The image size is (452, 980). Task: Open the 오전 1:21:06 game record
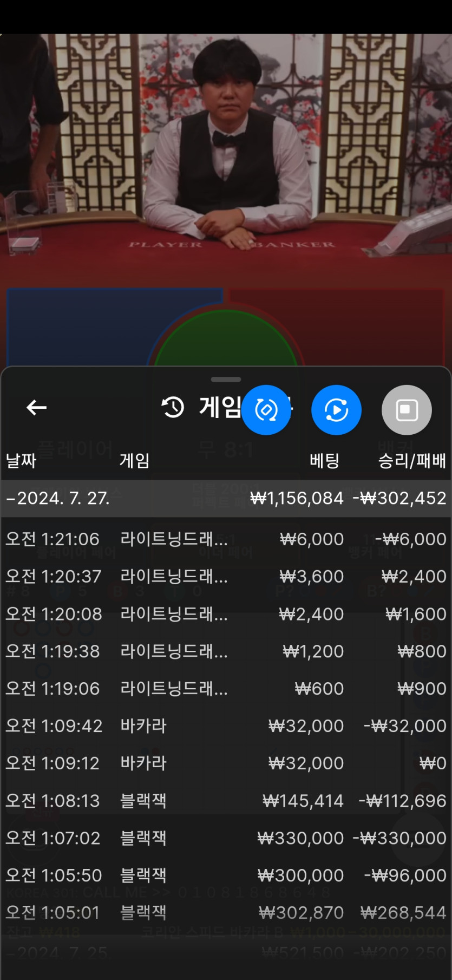(x=226, y=539)
